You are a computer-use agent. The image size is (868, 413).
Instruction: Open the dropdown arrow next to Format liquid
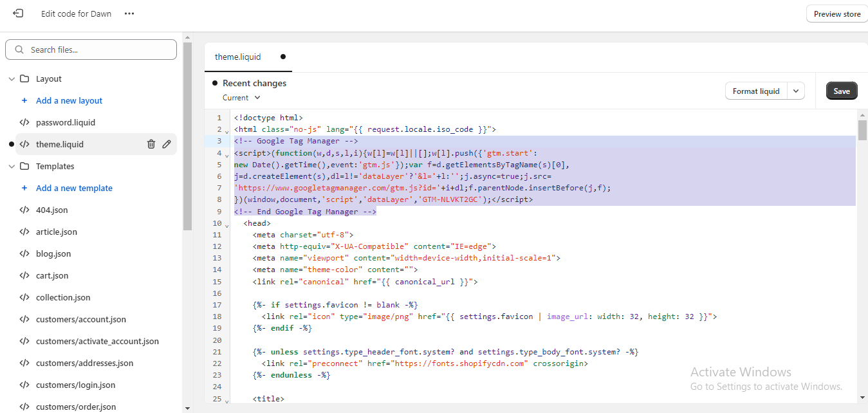(x=797, y=91)
